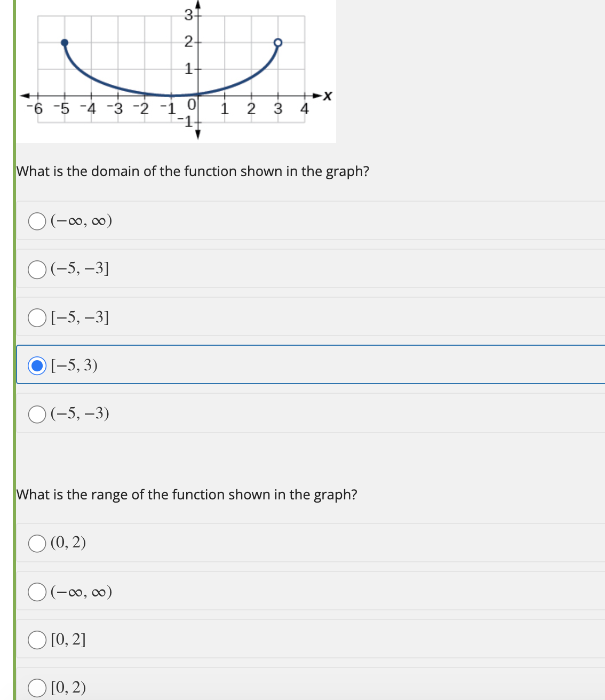605x700 pixels.
Task: Choose (−∞, ∞) for the range question
Action: (37, 592)
